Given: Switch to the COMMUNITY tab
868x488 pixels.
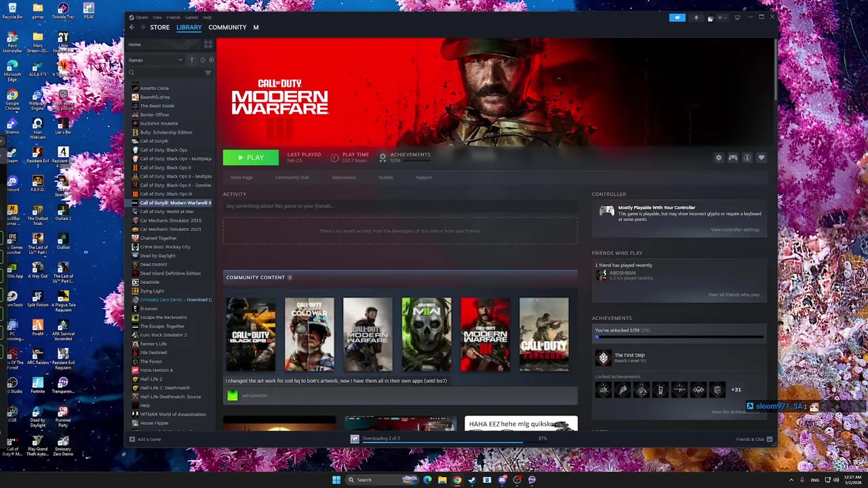Looking at the screenshot, I should pos(227,27).
